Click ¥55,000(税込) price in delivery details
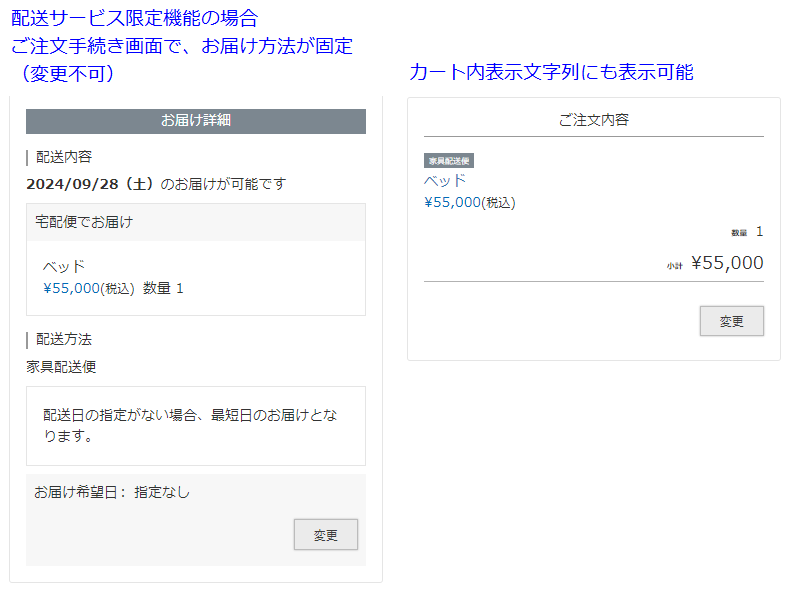Screen dimensions: 798x602 pos(89,289)
